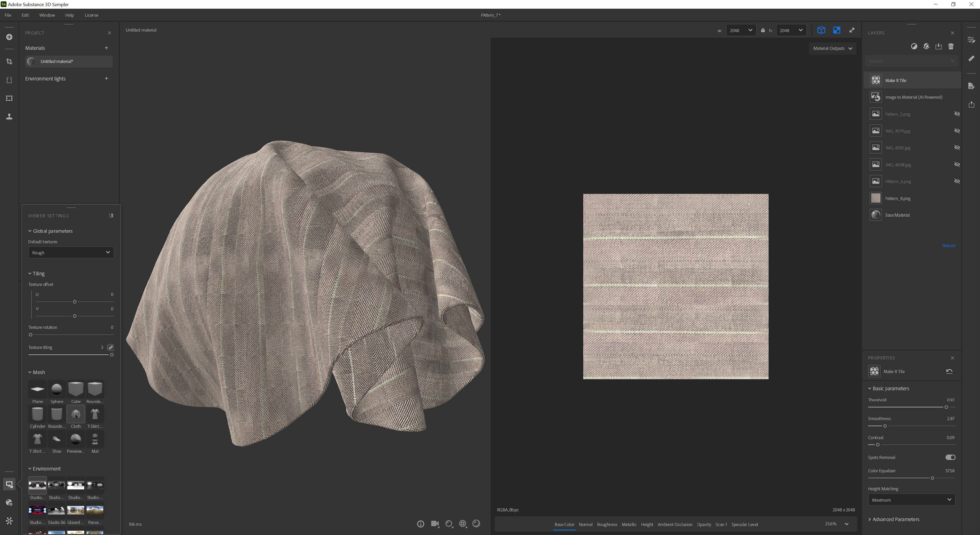Open the Material Outputs dropdown

coord(832,48)
